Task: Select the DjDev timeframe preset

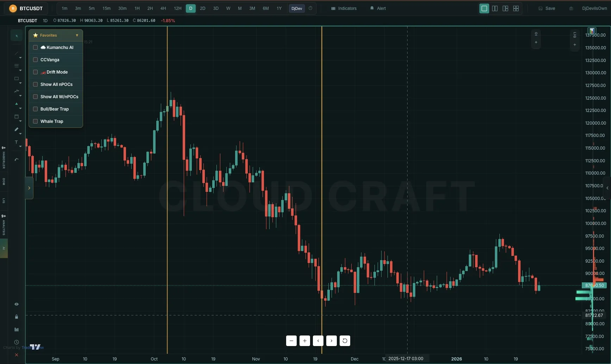Action: [297, 8]
